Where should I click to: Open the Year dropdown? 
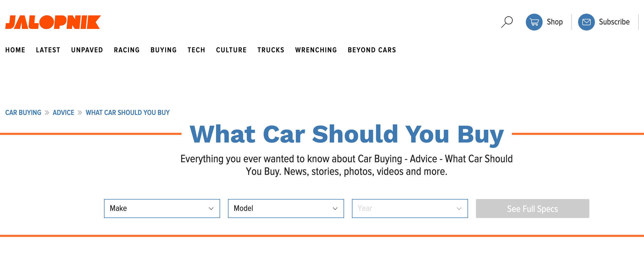(410, 209)
